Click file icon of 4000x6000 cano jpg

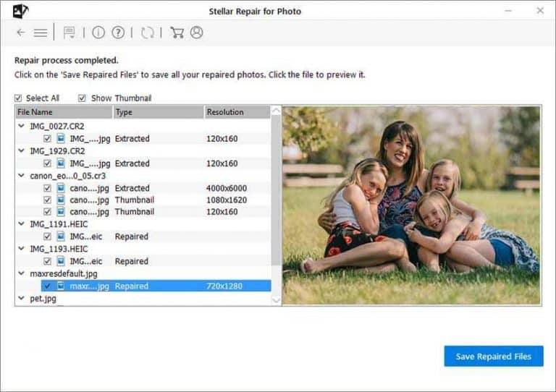(x=61, y=187)
